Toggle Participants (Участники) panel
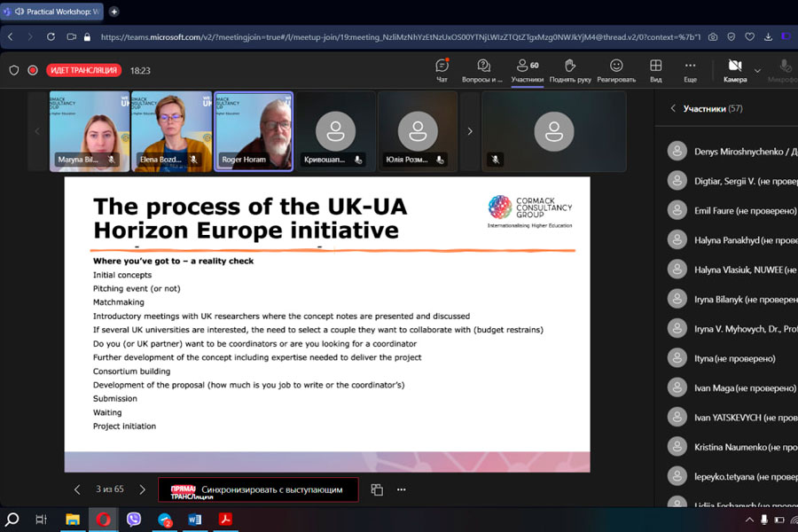This screenshot has width=798, height=532. tap(528, 70)
